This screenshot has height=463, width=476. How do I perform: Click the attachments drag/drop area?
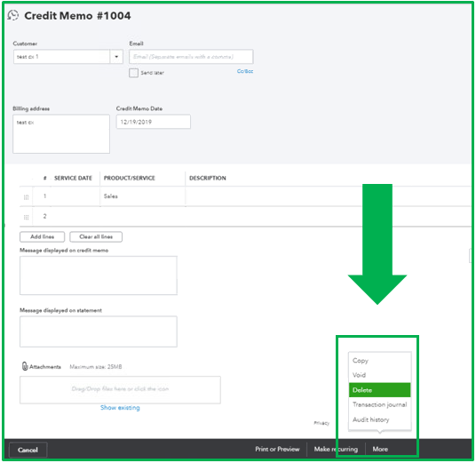(x=120, y=390)
